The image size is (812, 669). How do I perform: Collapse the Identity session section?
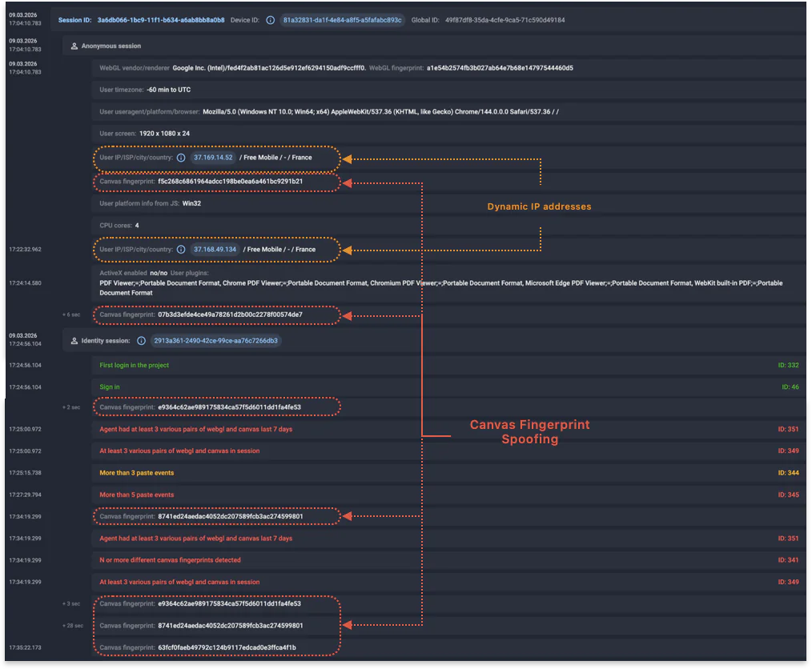pos(106,341)
